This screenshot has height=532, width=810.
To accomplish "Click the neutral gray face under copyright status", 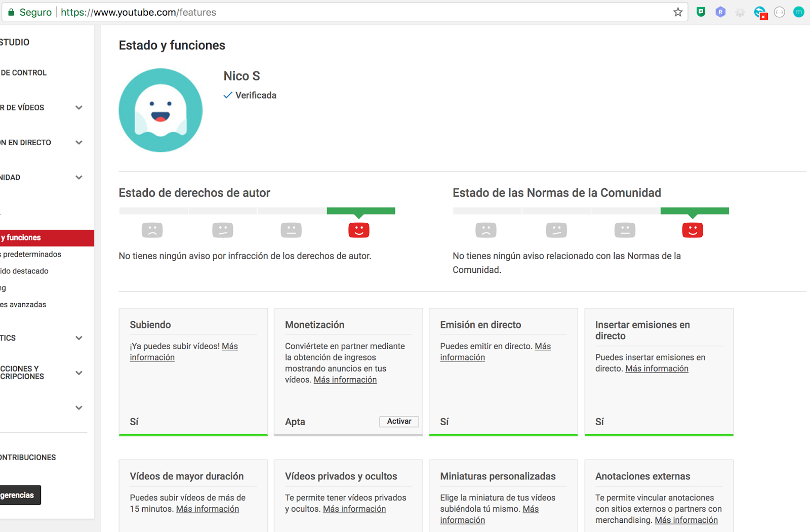I will (291, 230).
